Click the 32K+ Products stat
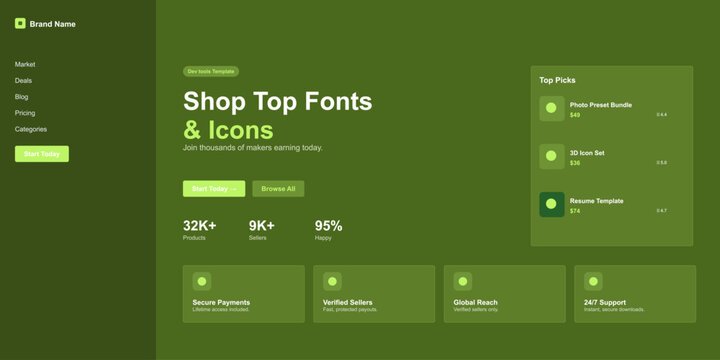720x360 pixels. (200, 230)
